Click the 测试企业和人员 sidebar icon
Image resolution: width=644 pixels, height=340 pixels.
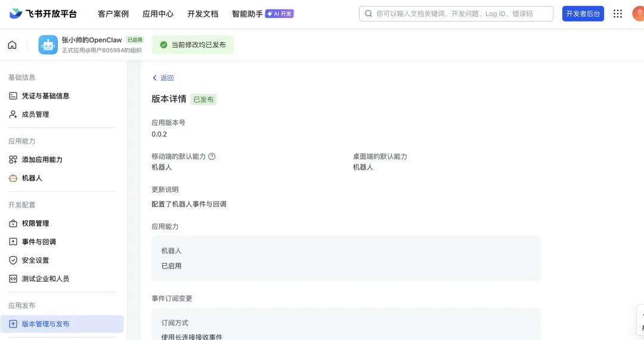click(13, 279)
